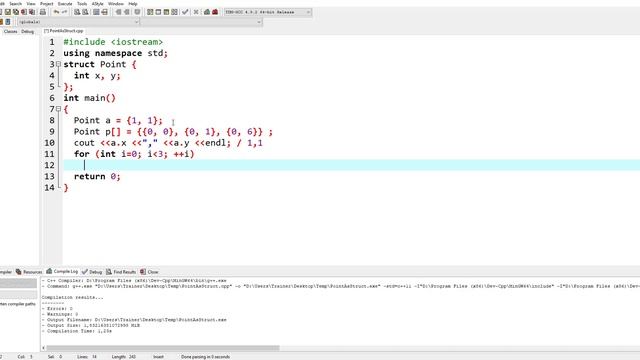The image size is (640, 360).
Task: Open the View menu
Action: pos(31,4)
